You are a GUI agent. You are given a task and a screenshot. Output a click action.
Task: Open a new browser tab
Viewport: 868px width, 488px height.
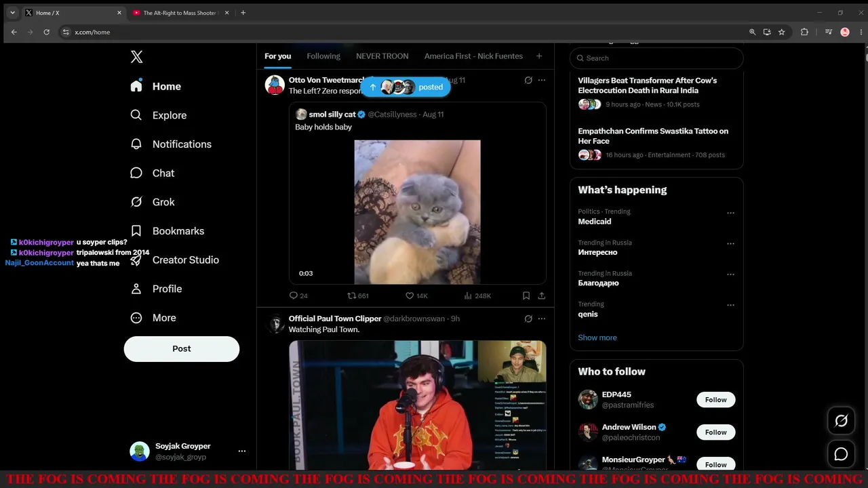(x=243, y=13)
